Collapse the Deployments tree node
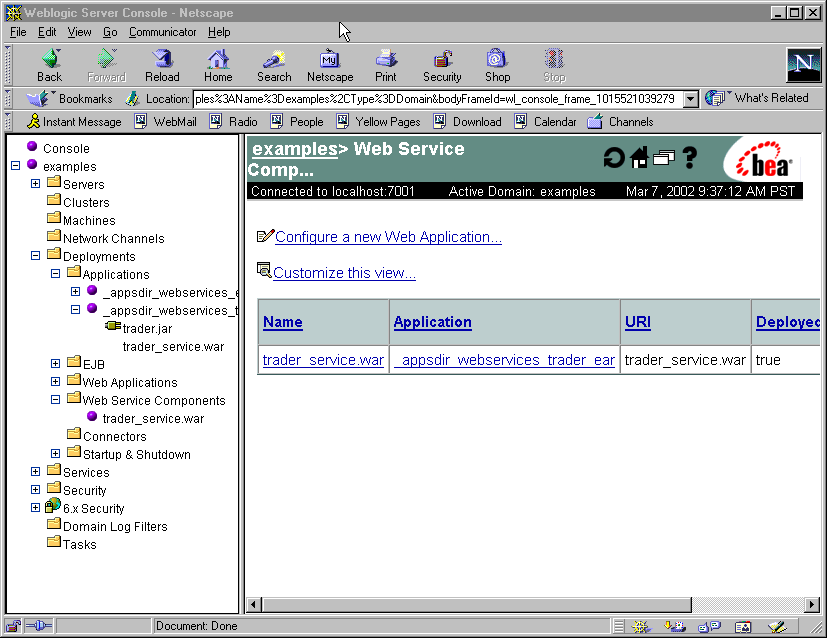The image size is (827, 638). 35,256
